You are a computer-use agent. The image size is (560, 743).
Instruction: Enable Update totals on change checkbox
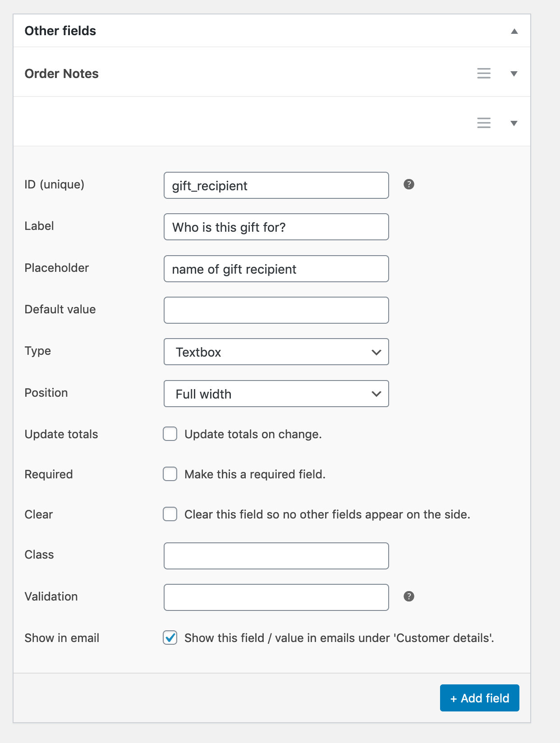tap(170, 434)
